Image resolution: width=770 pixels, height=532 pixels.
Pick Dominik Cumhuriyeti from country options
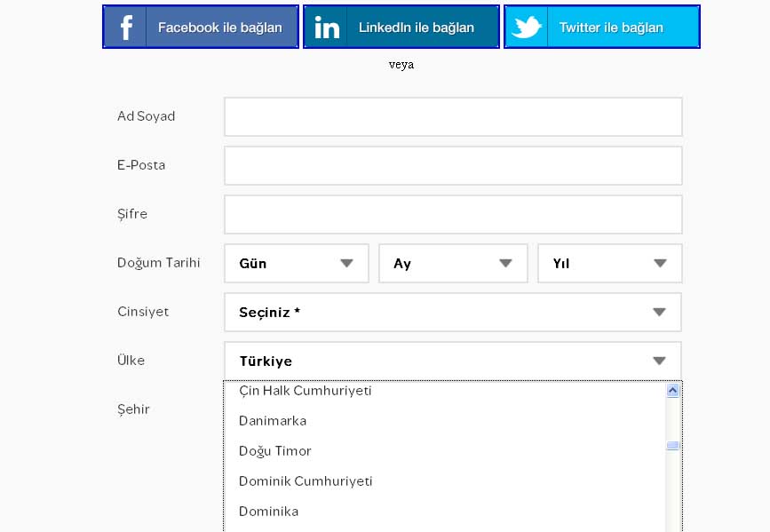(306, 481)
